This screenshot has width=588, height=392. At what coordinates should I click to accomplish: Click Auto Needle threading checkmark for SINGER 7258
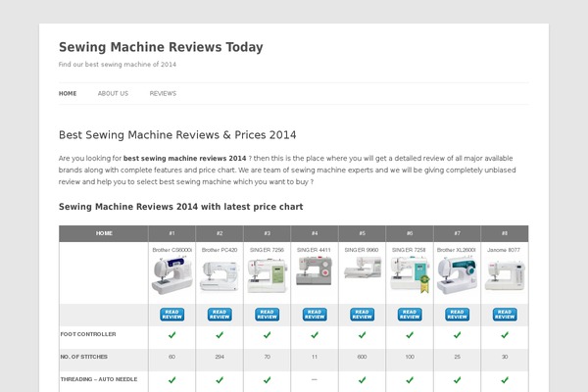(410, 380)
